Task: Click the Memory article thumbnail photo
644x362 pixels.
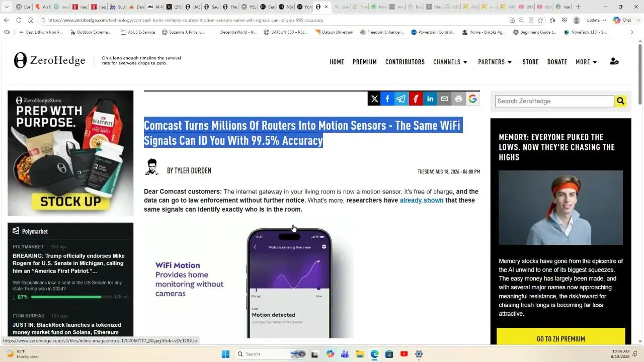Action: (x=560, y=208)
